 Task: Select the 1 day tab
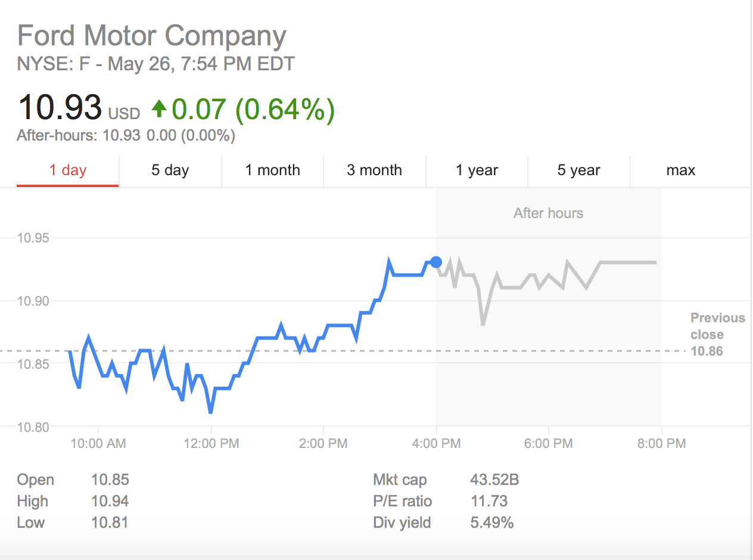point(68,170)
